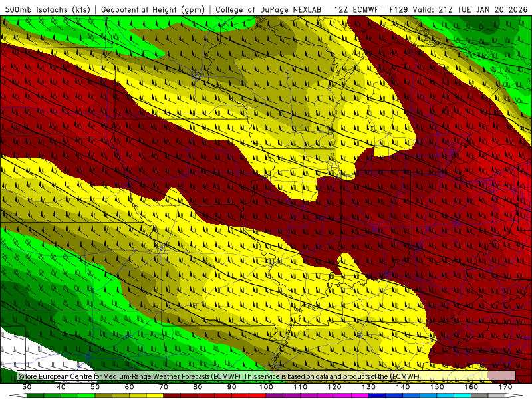This screenshot has height=399, width=532.
Task: Pick the bright red swatch left of 100
Action: coord(257,396)
